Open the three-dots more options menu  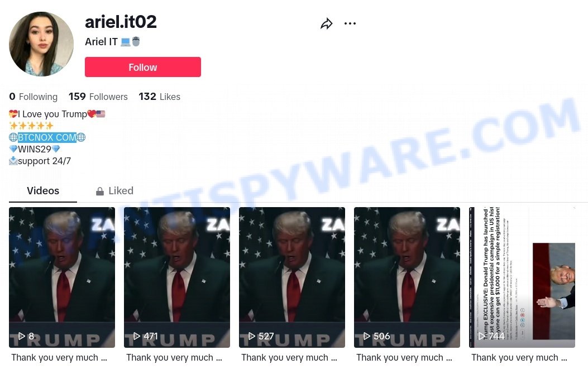click(350, 23)
